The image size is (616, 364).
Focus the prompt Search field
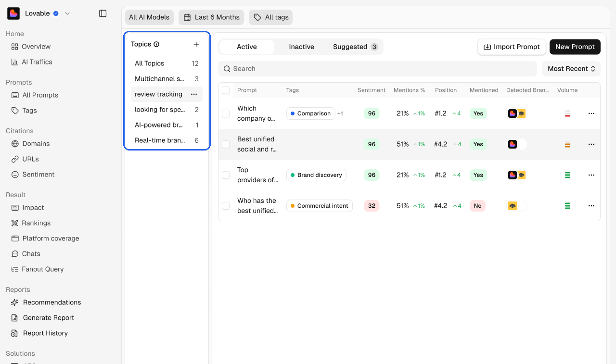378,69
